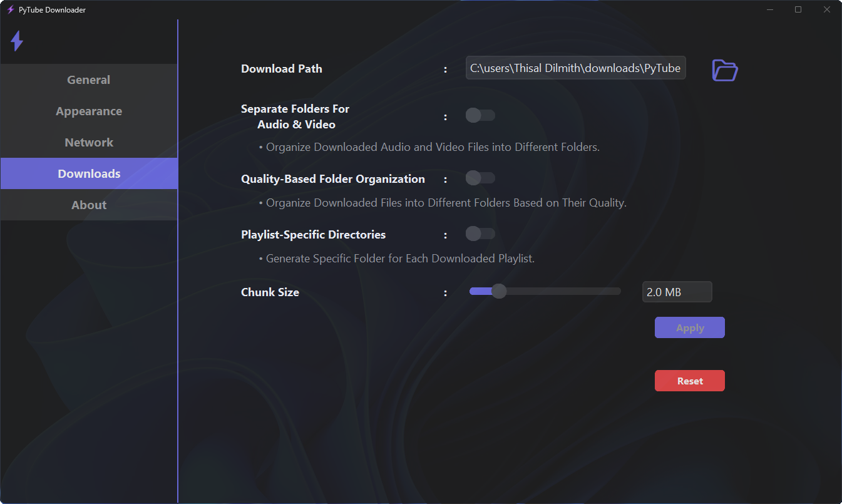
Task: Click the 'Chunk Size' label
Action: pos(270,292)
